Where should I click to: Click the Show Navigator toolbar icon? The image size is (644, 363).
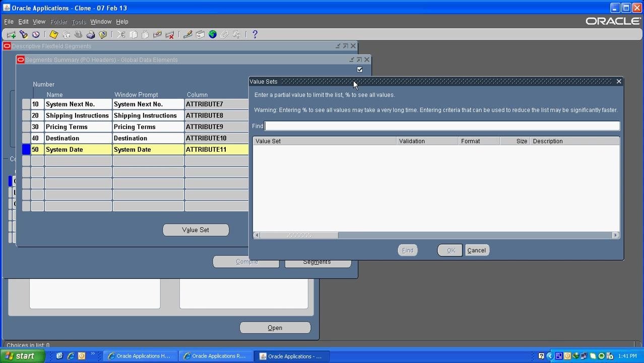pyautogui.click(x=36, y=34)
